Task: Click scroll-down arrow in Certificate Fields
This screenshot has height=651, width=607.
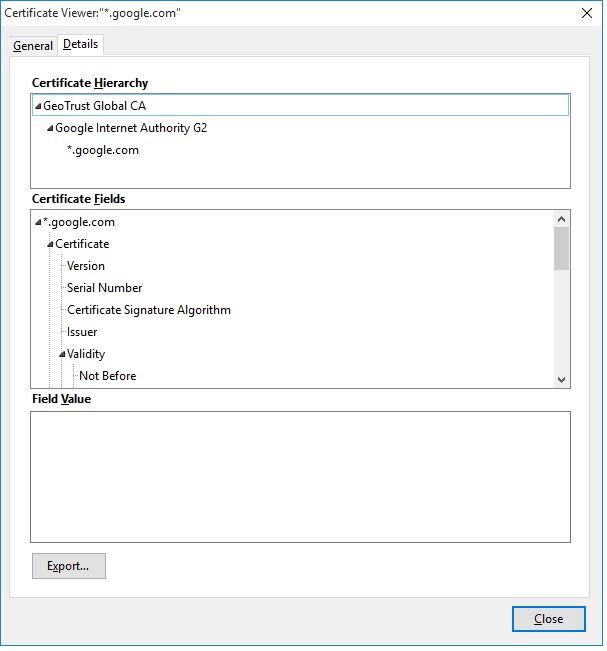Action: coord(561,379)
